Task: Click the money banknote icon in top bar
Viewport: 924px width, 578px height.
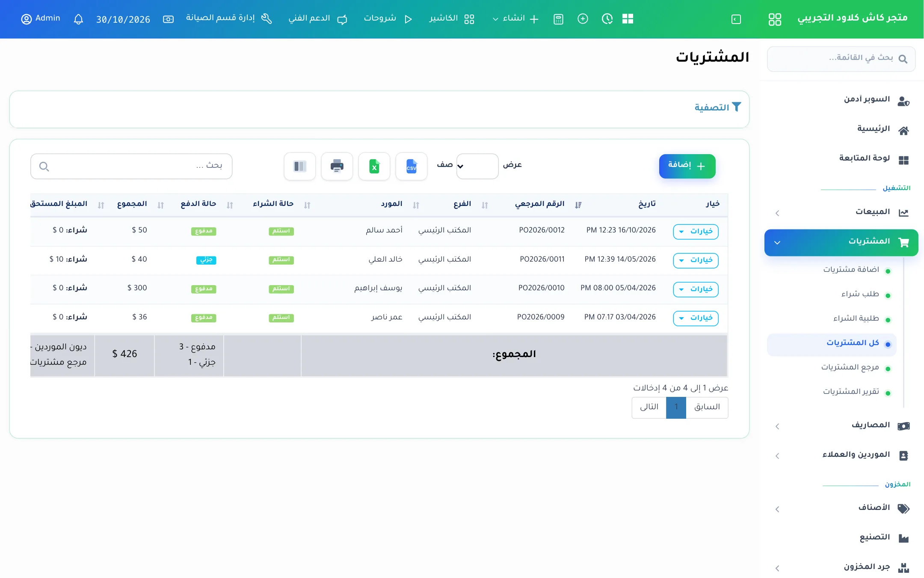Action: (169, 19)
